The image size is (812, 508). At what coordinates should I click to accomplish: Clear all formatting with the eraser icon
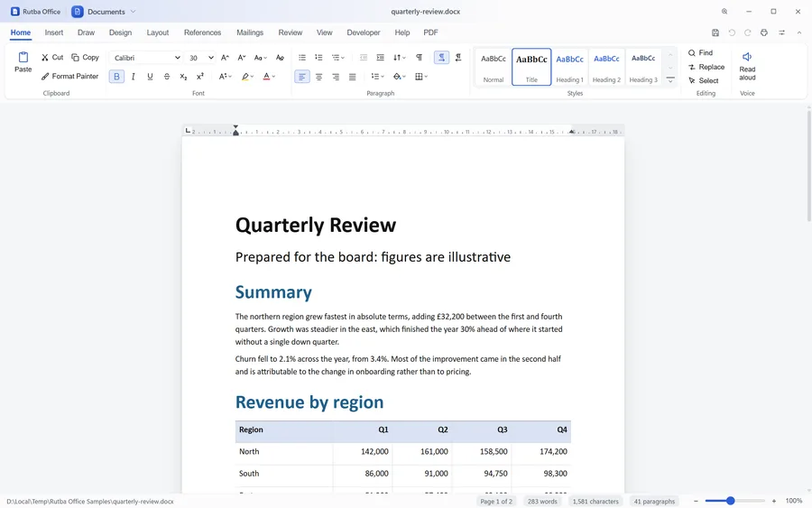pos(280,58)
